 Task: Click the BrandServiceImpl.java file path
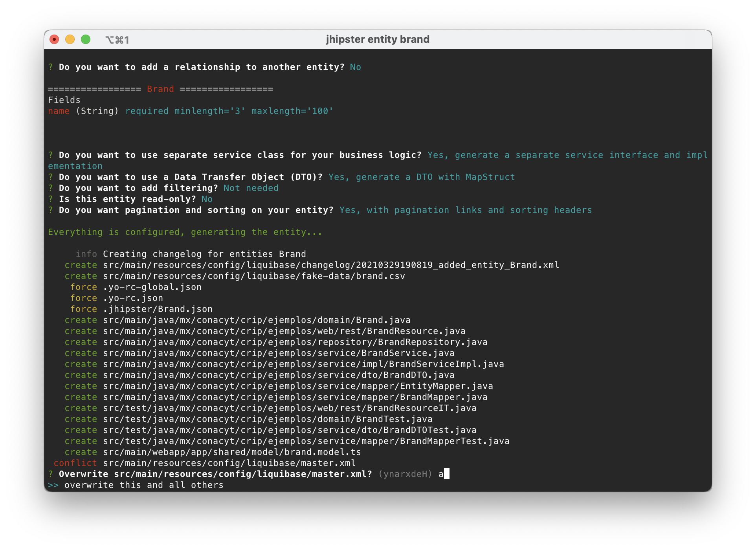[x=304, y=364]
